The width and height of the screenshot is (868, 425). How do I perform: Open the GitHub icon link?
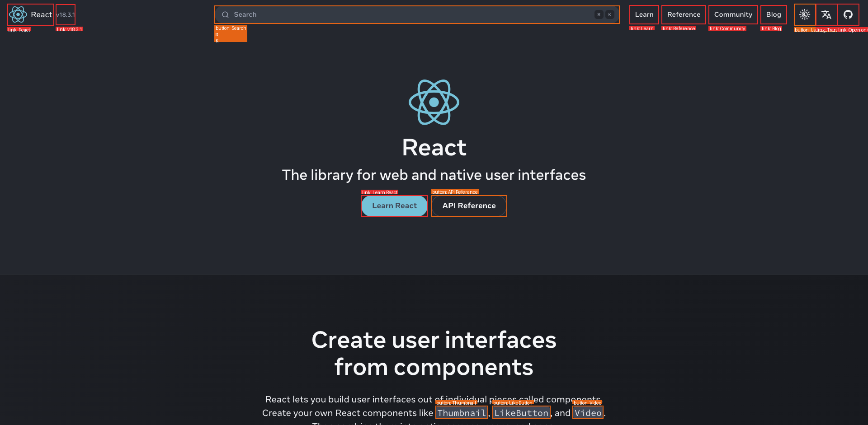point(848,14)
